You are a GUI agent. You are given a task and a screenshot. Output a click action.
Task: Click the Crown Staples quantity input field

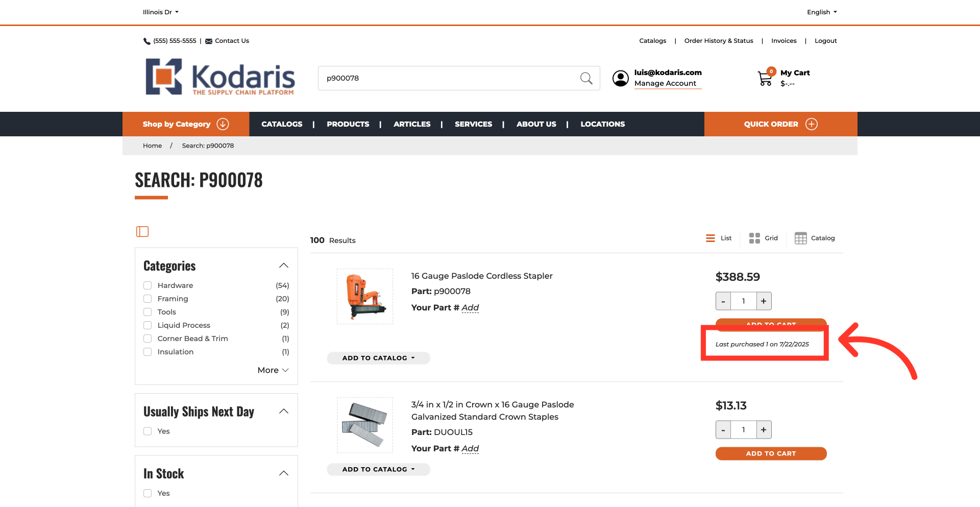pos(744,430)
